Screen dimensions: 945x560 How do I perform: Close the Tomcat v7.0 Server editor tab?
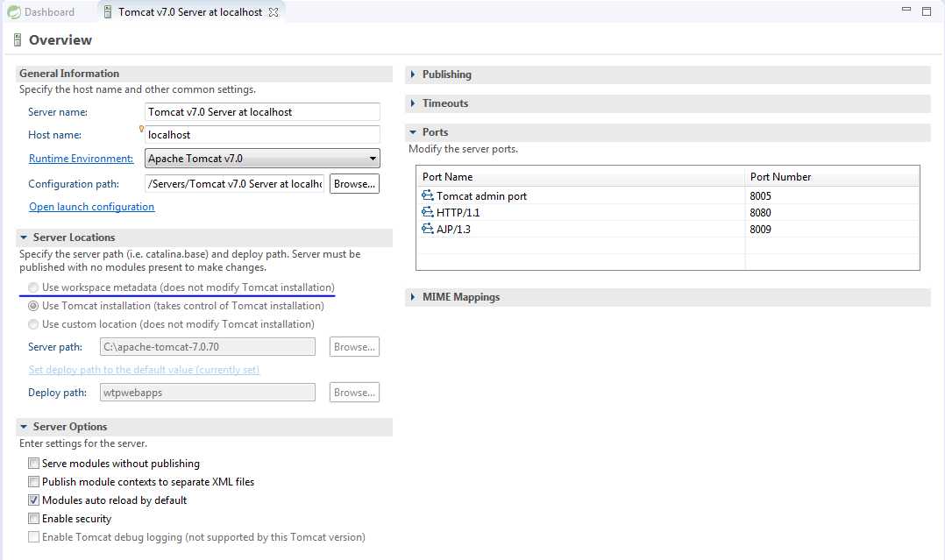274,12
